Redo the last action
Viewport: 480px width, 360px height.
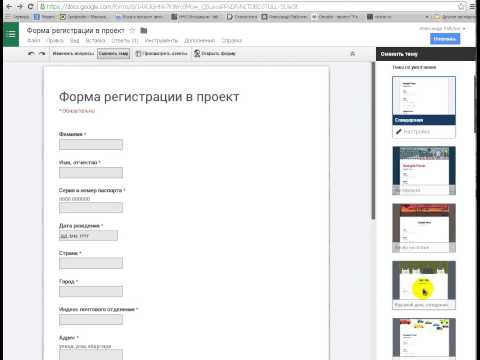point(42,54)
